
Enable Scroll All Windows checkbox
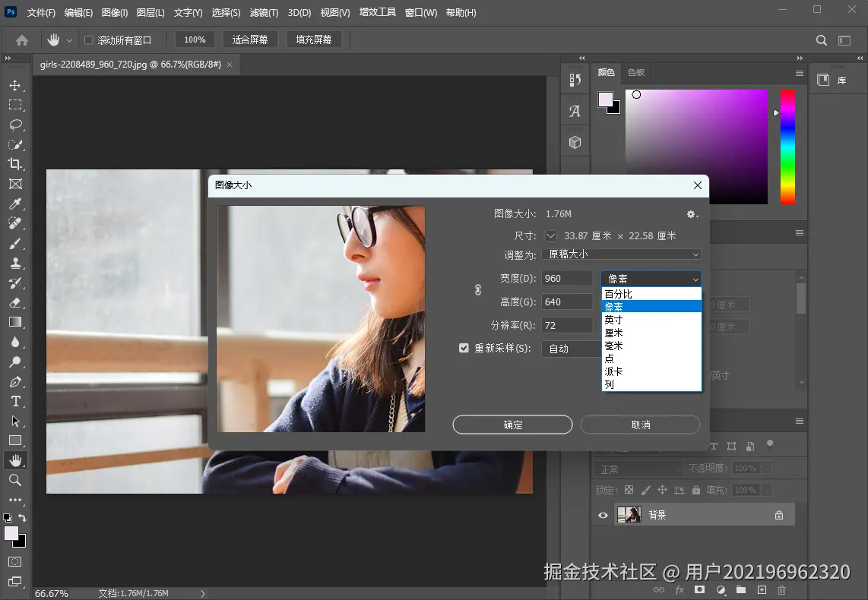(88, 39)
